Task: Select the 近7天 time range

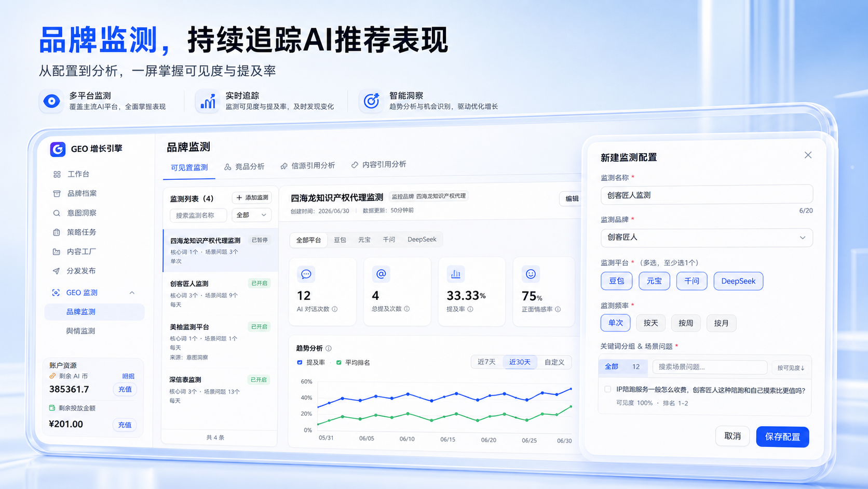Action: click(x=486, y=362)
